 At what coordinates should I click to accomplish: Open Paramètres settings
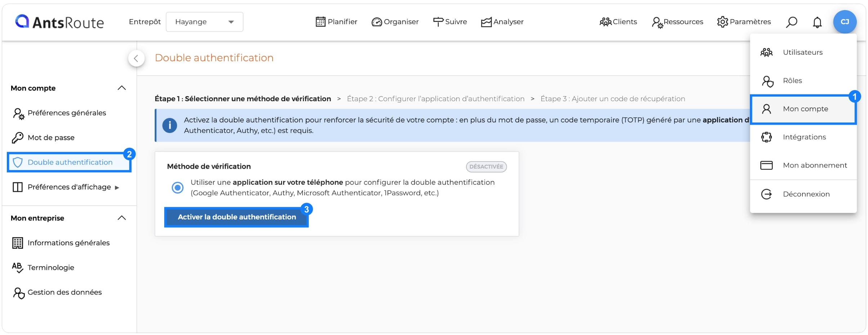[x=744, y=22]
